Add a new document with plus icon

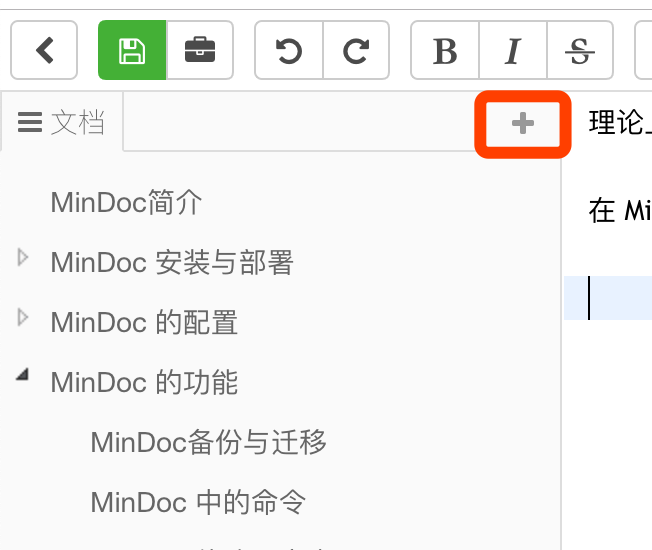coord(523,123)
